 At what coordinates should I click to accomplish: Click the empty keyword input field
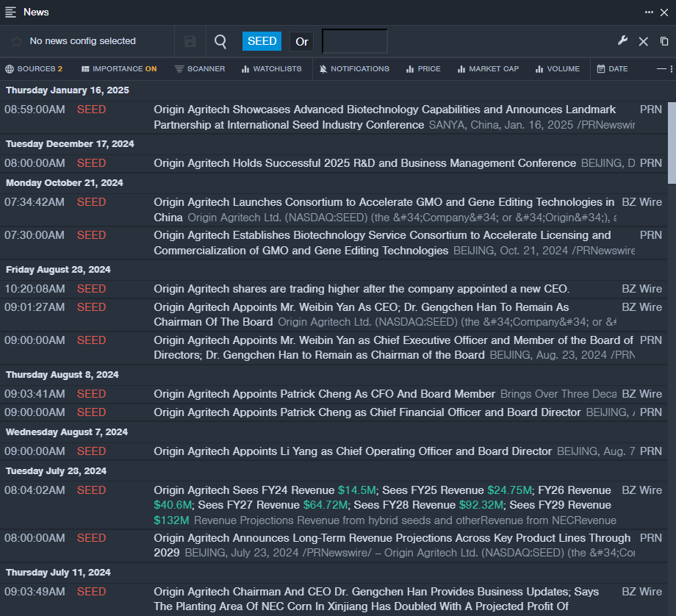coord(354,41)
